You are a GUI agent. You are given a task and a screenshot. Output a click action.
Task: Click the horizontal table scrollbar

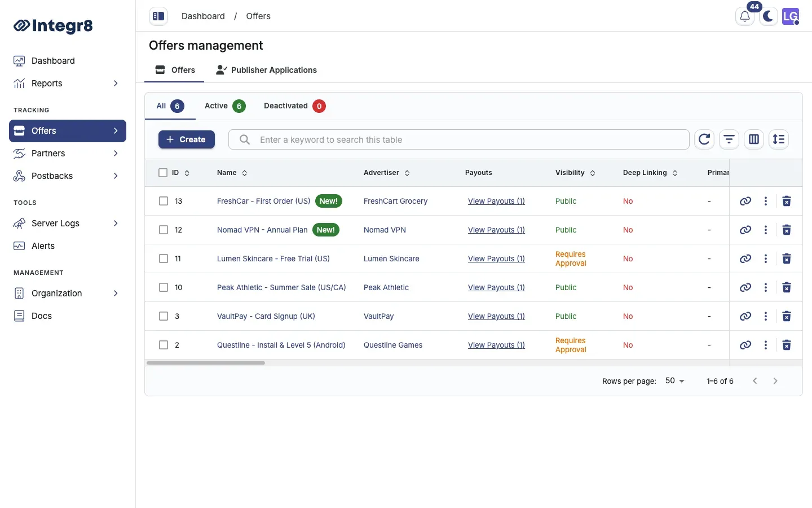click(206, 363)
